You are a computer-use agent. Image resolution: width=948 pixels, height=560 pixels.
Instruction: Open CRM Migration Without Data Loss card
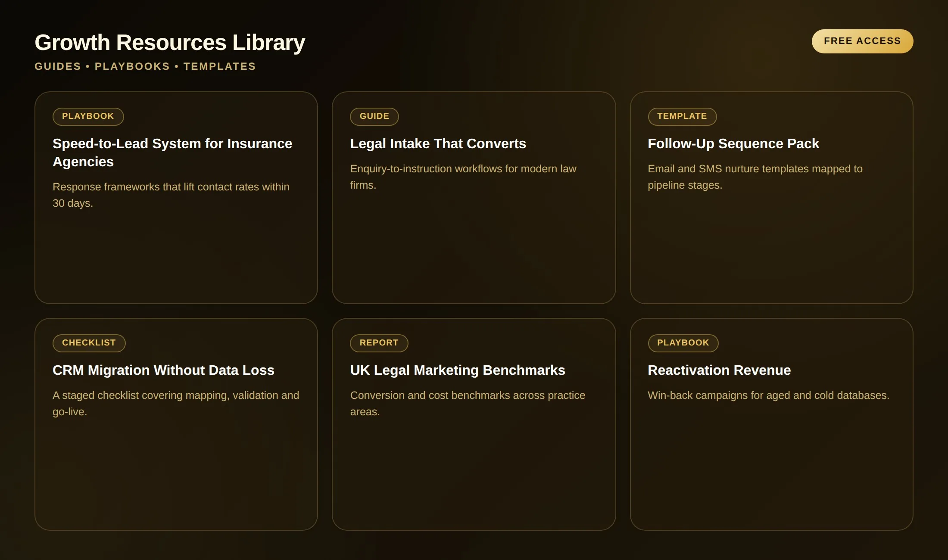tap(176, 424)
